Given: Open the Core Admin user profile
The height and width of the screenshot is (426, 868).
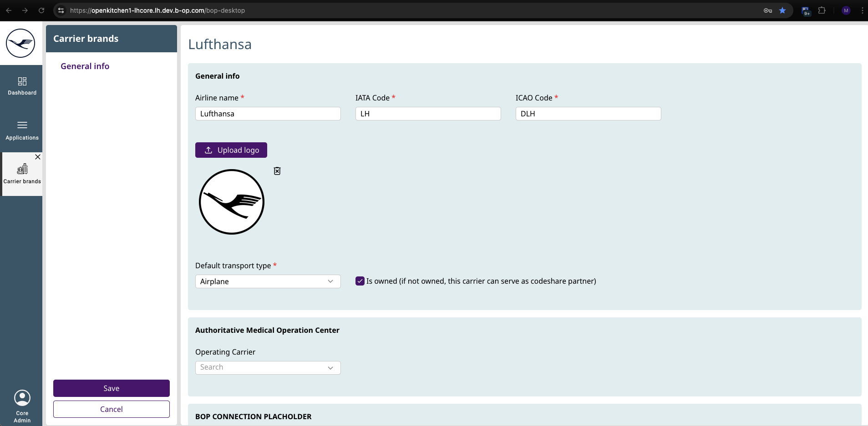Looking at the screenshot, I should pos(22,406).
